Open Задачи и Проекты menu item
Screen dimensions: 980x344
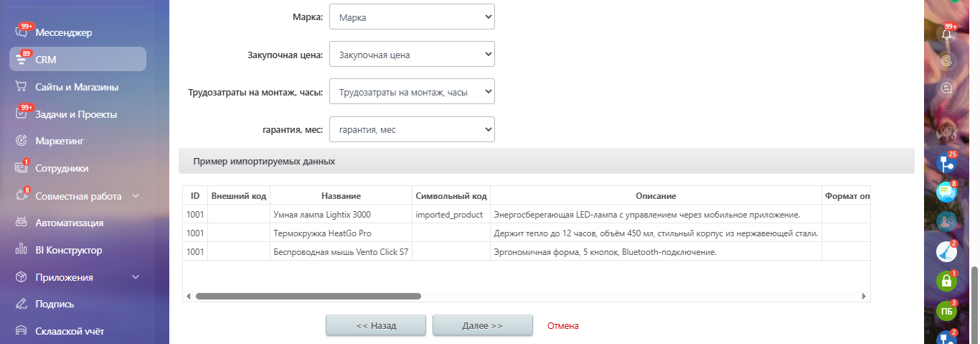click(x=76, y=114)
